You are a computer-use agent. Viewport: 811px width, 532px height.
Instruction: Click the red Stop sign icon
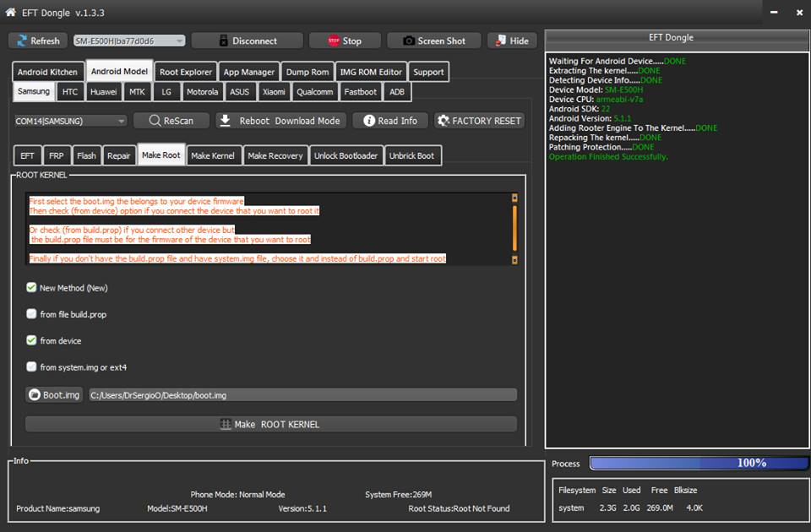point(334,41)
